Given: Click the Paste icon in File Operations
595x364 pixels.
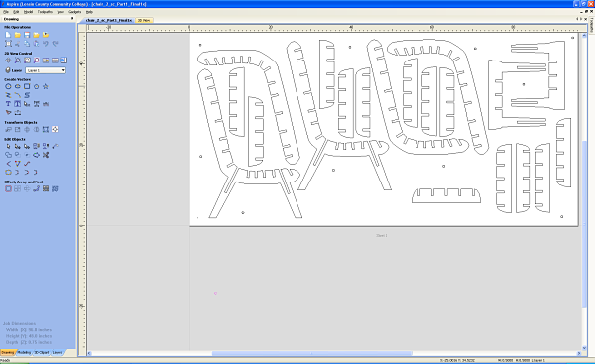Looking at the screenshot, I should [36, 44].
